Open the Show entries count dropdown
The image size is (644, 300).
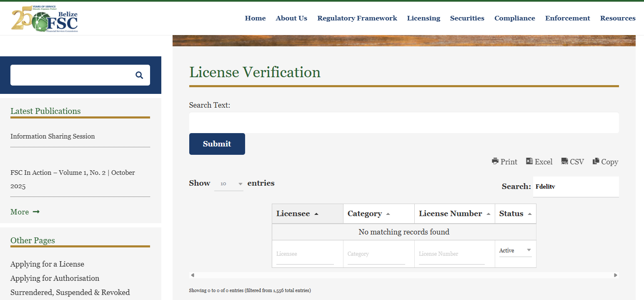pos(228,184)
